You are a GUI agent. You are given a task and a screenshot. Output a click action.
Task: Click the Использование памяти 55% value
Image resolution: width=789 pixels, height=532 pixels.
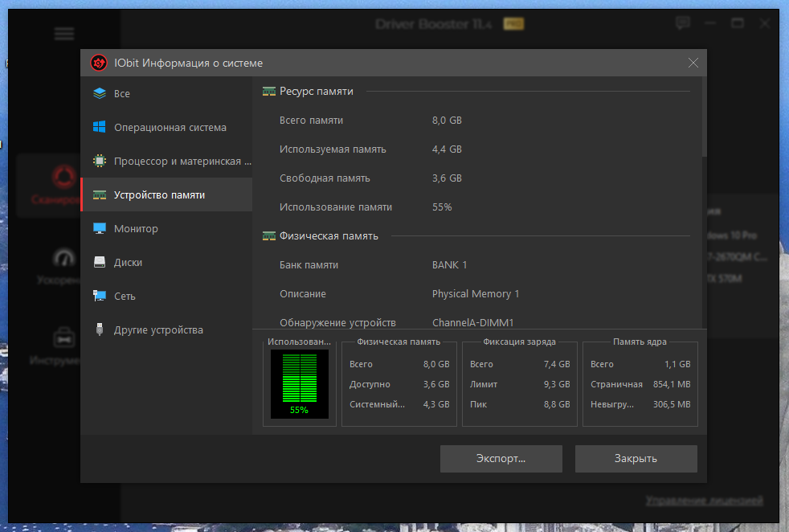[442, 207]
